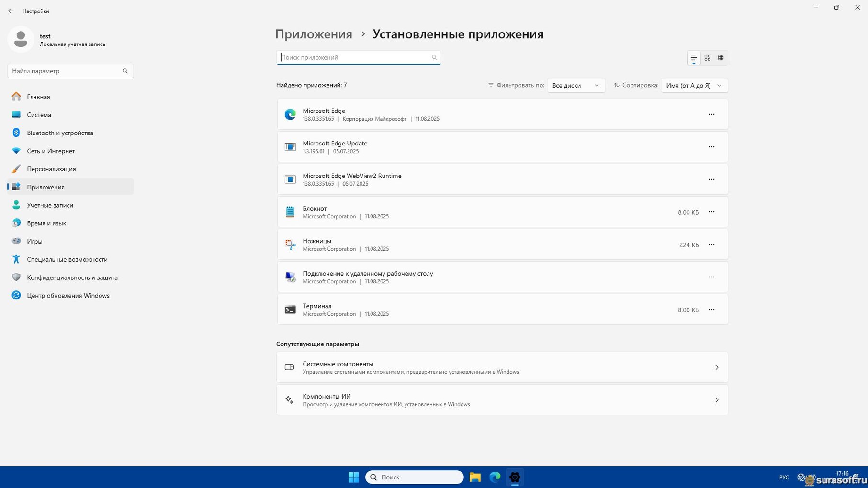Open the sort dropdown Имя (от А до Я)

point(694,85)
